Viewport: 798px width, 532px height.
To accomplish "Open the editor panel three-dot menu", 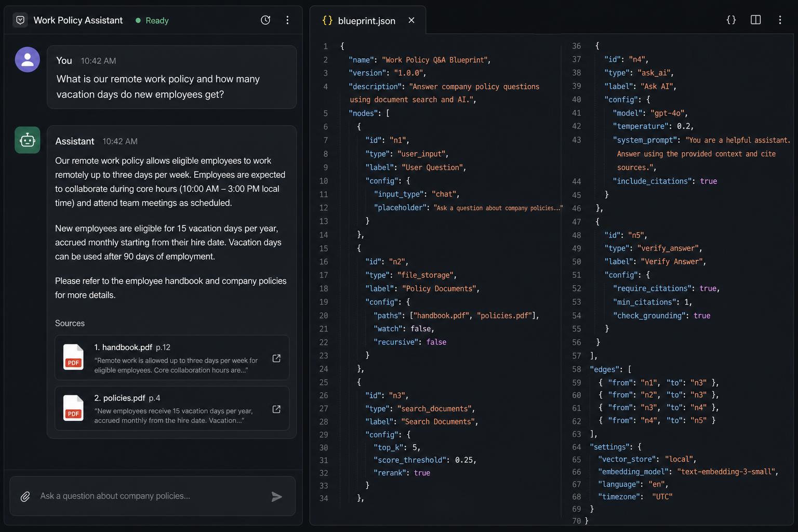I will coord(780,20).
